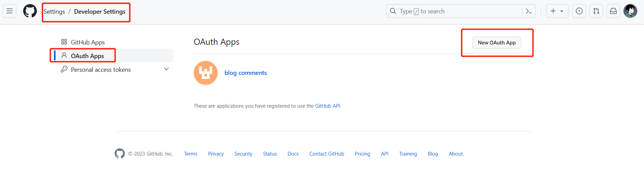
Task: Open the Docs footer link
Action: 293,154
